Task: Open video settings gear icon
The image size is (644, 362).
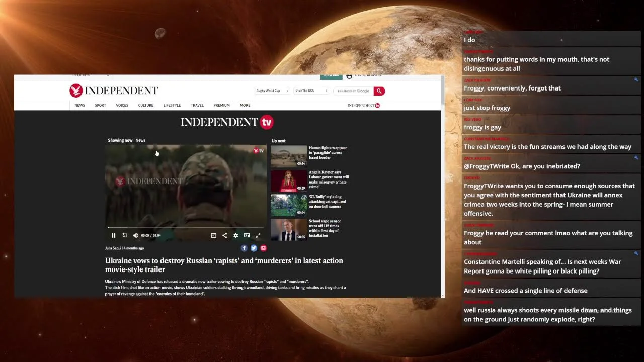Action: (x=235, y=235)
